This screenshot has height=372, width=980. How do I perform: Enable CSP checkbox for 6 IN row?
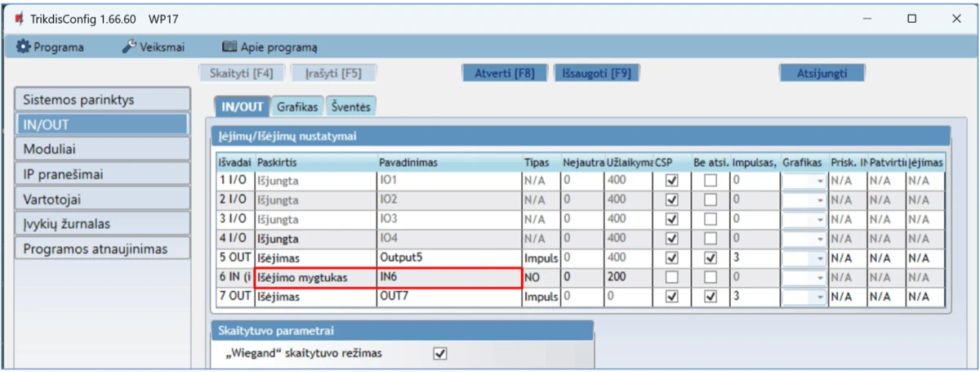pyautogui.click(x=672, y=279)
